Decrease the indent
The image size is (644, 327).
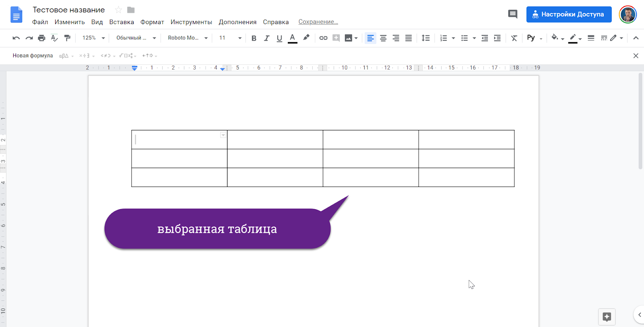485,38
